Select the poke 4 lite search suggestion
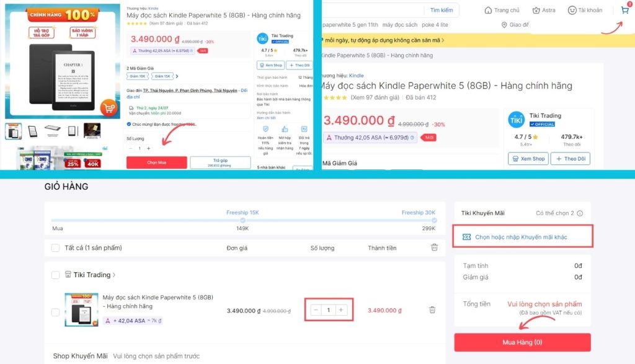635x364 pixels. click(435, 25)
